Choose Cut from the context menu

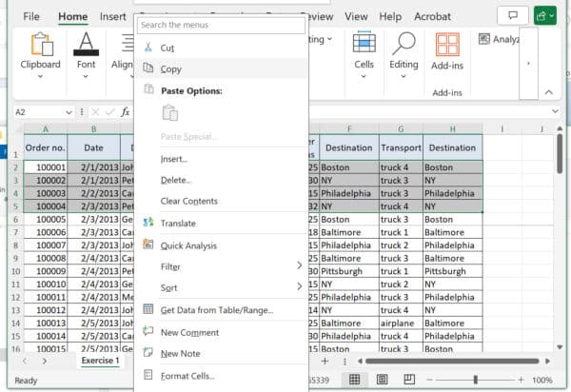(222, 48)
